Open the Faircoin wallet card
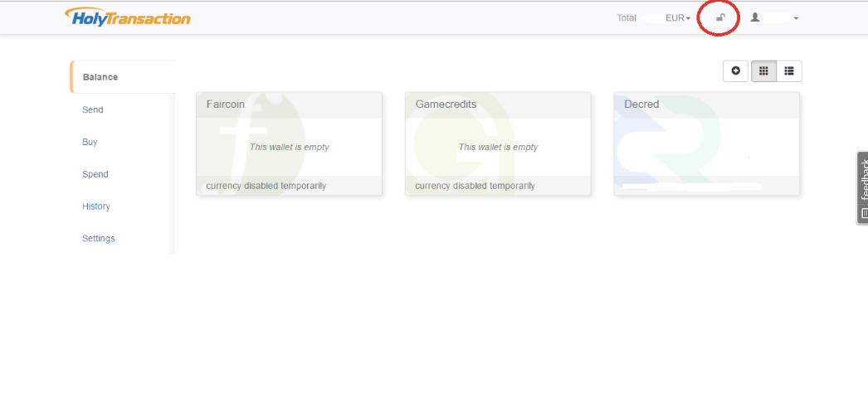This screenshot has width=868, height=408. [289, 143]
